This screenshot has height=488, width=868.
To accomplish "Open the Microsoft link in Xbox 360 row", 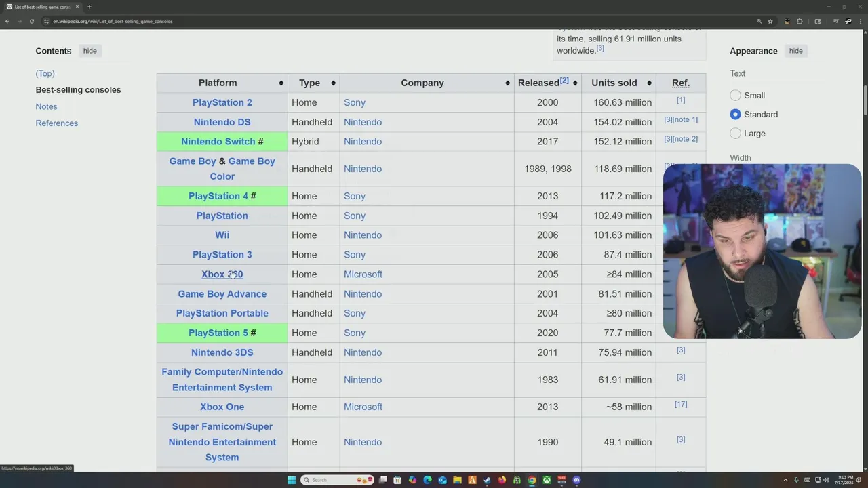I will (x=363, y=274).
